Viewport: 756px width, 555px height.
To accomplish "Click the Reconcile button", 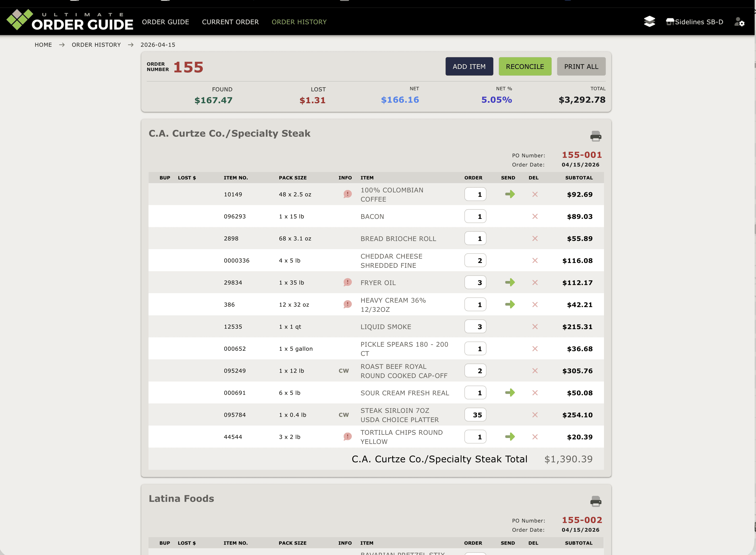I will click(x=525, y=66).
